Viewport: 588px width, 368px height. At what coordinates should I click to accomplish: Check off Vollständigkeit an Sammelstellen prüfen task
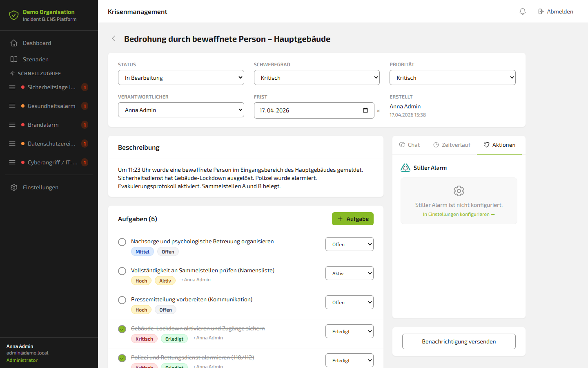tap(122, 271)
